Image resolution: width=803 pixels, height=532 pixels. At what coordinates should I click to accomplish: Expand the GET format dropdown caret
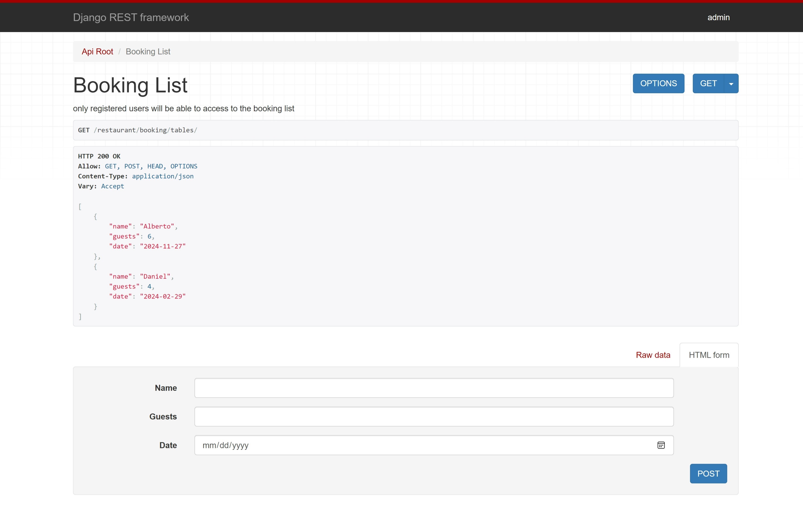pos(731,83)
